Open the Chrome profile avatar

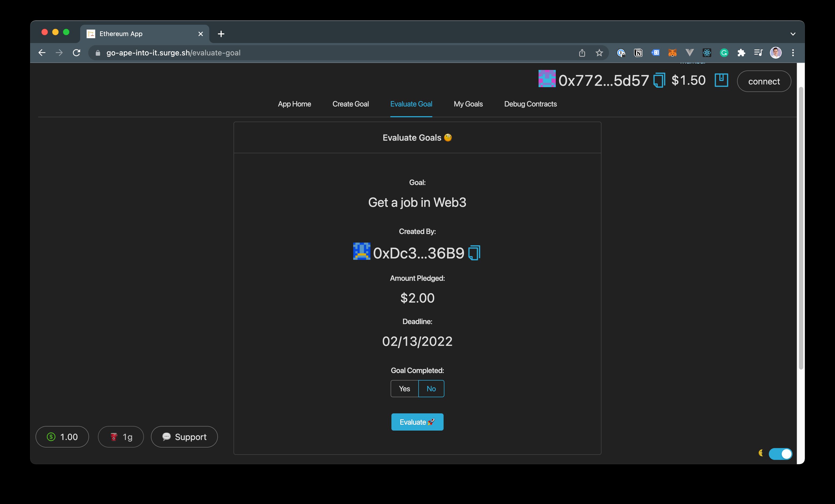coord(776,52)
